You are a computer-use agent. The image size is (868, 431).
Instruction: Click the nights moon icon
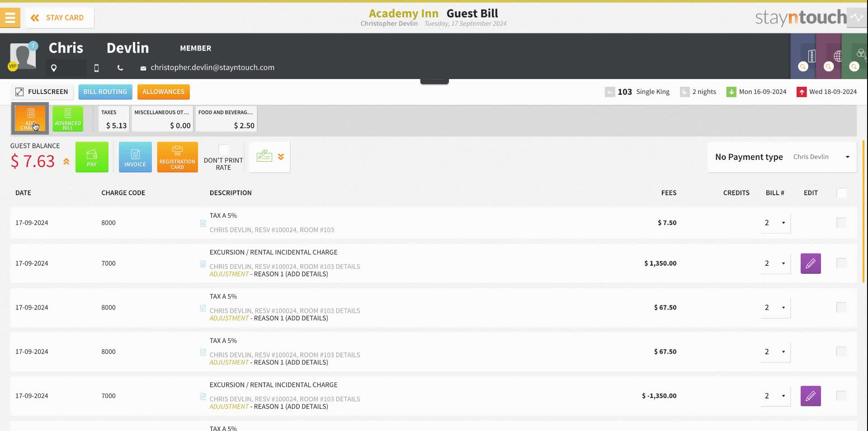685,92
